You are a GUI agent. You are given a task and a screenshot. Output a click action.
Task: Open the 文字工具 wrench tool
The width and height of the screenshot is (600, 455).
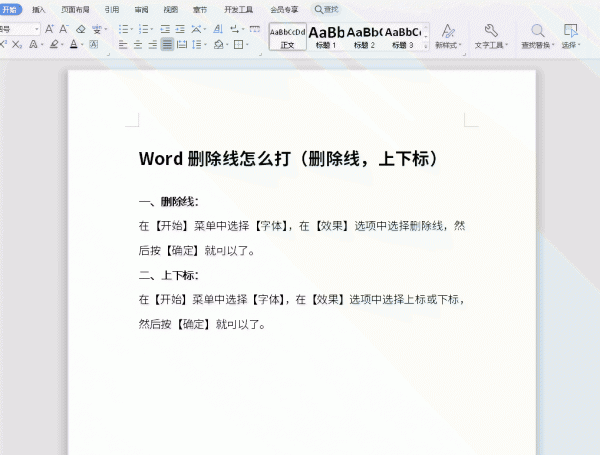[491, 36]
